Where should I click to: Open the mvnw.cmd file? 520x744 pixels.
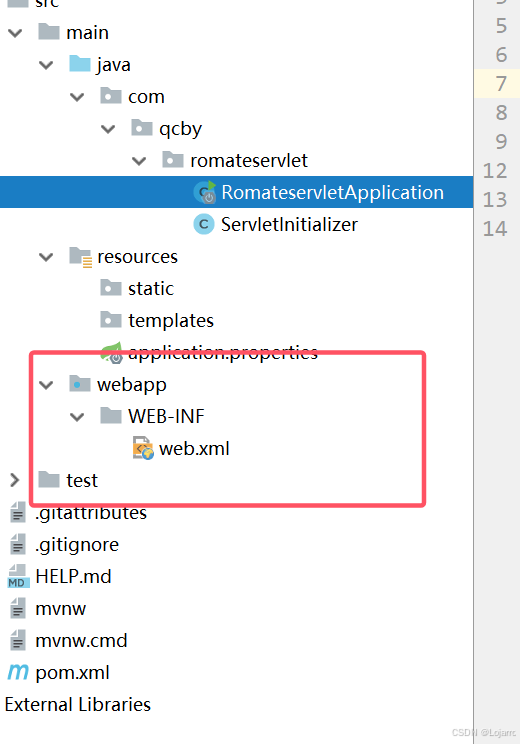pos(68,641)
